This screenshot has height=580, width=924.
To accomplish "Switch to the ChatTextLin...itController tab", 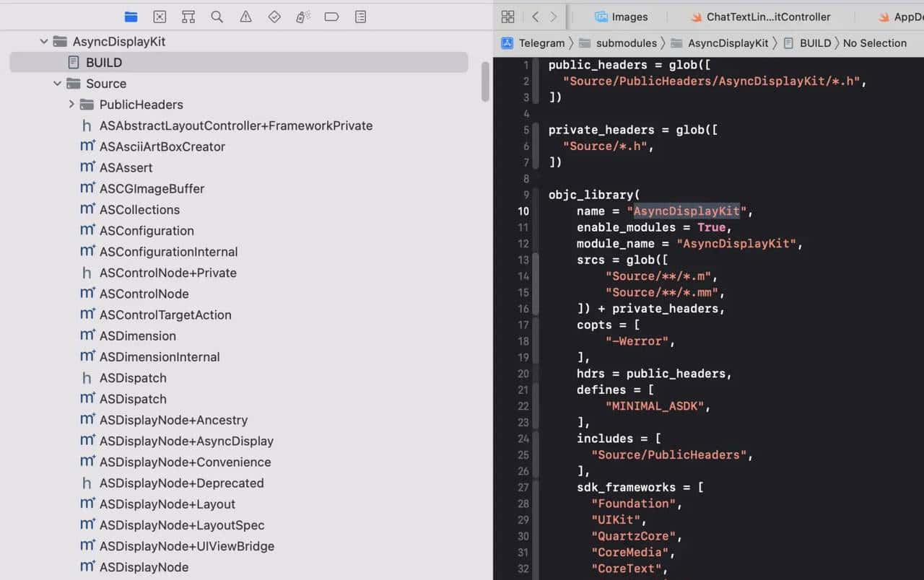I will [761, 17].
